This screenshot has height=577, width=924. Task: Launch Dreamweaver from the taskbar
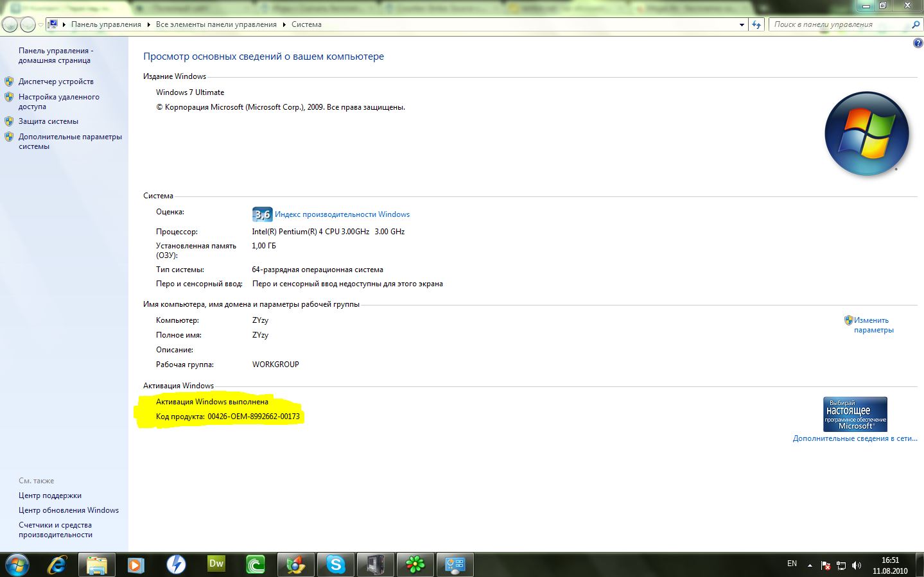click(x=216, y=564)
